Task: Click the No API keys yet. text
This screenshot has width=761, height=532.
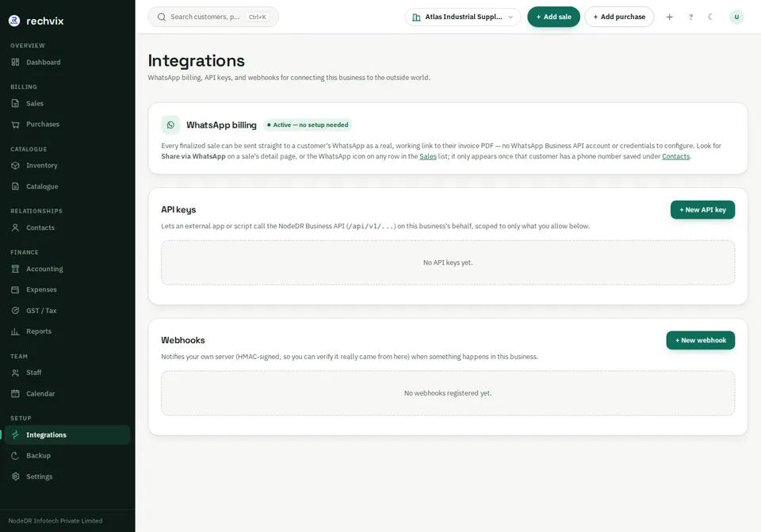Action: pos(447,262)
